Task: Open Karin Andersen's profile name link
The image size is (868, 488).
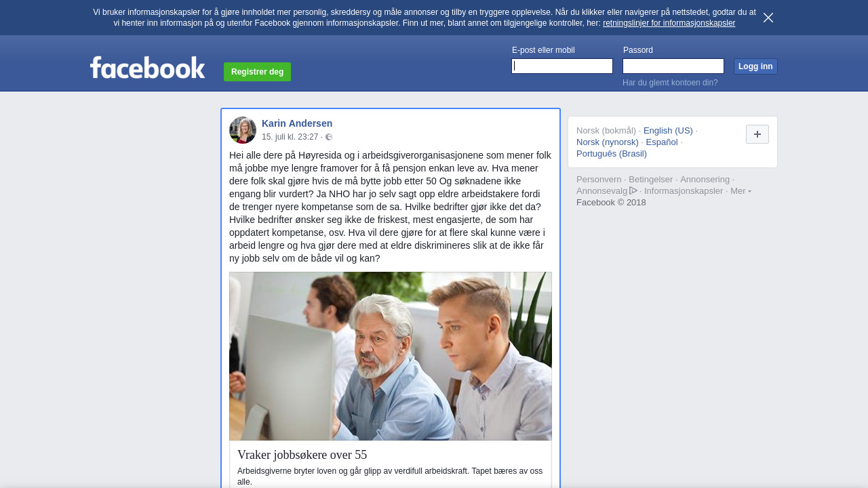Action: click(297, 123)
